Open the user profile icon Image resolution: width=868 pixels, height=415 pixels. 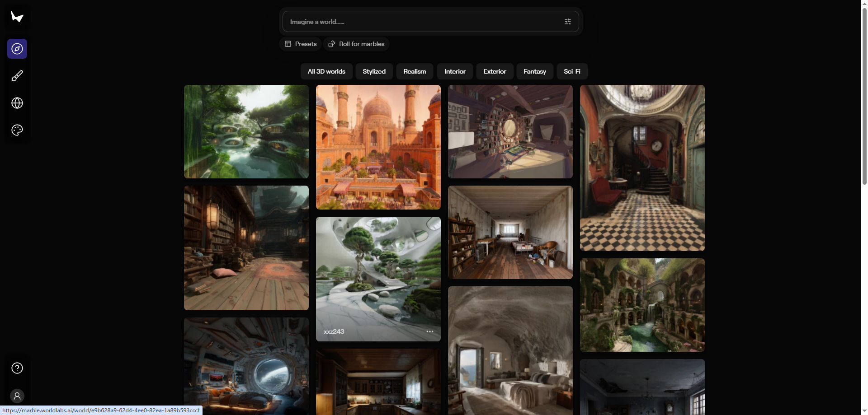pyautogui.click(x=17, y=396)
